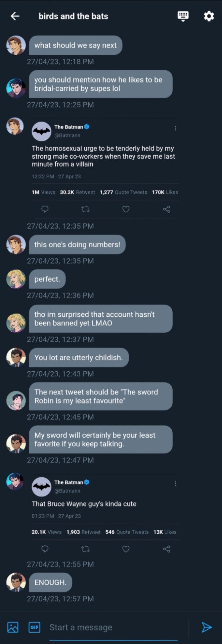The image size is (222, 644).
Task: Open avatar beside 'ENOUGH.' message
Action: 16,582
